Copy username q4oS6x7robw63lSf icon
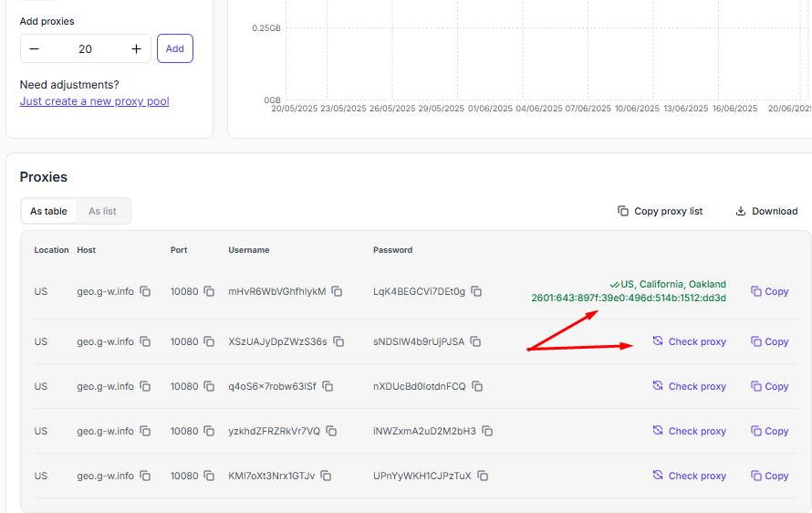 [328, 386]
